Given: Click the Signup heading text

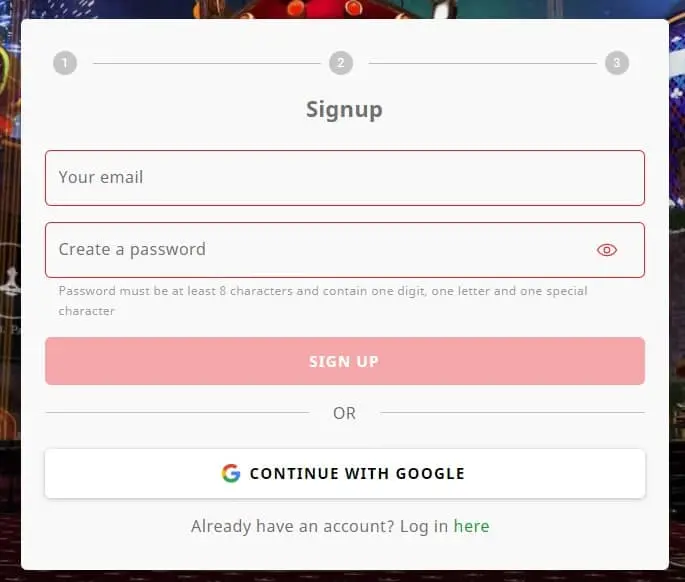Looking at the screenshot, I should [344, 109].
